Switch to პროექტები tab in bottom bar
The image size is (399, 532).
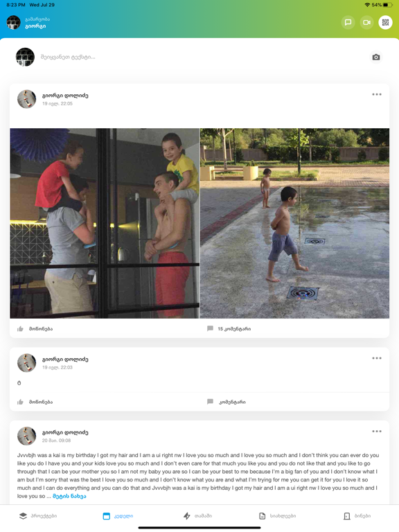(x=38, y=515)
